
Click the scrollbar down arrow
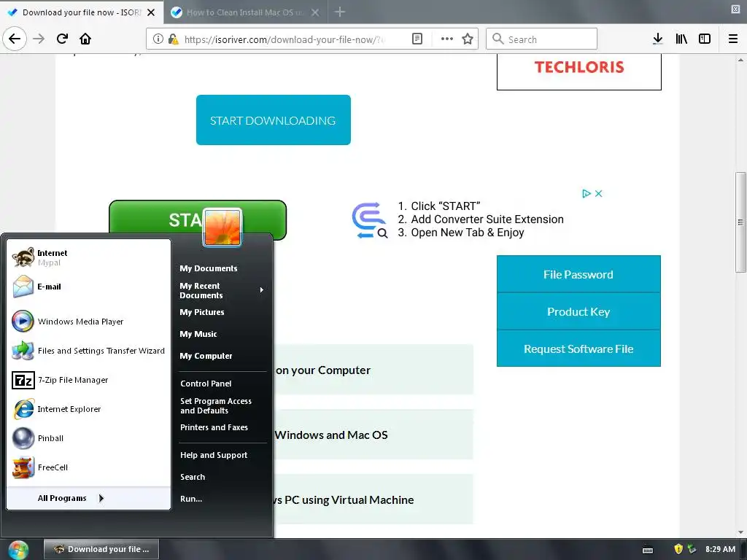tap(740, 532)
